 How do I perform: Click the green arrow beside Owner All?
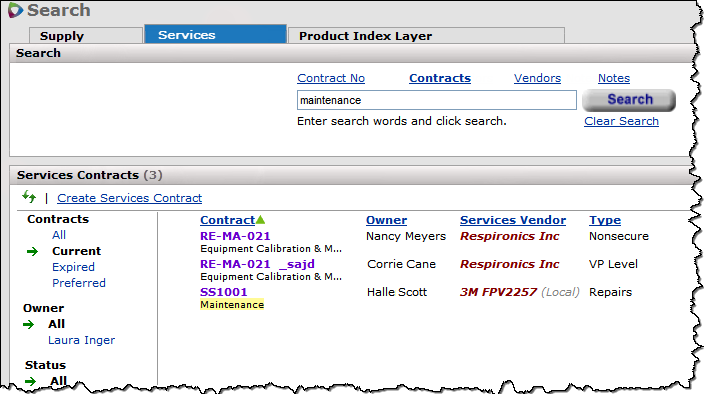point(28,324)
